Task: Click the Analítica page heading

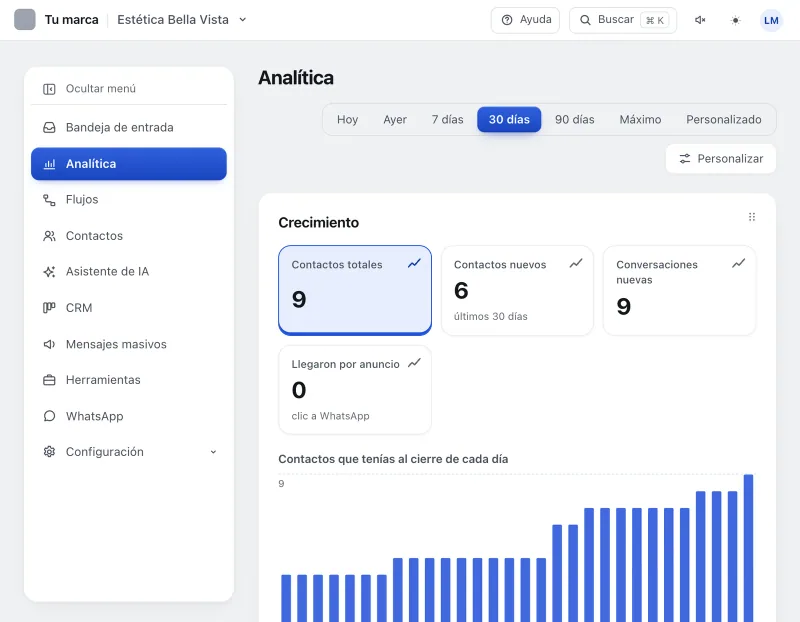Action: [296, 78]
